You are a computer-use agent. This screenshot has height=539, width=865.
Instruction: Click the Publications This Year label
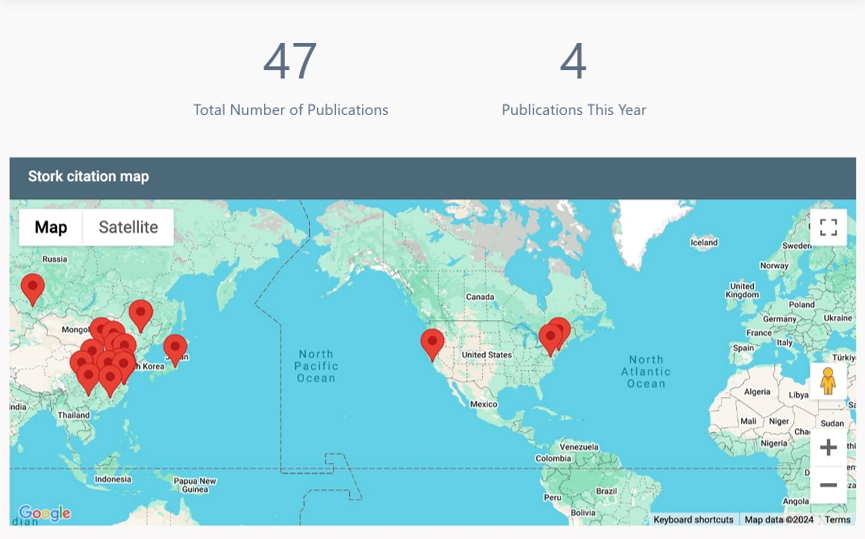pyautogui.click(x=574, y=110)
